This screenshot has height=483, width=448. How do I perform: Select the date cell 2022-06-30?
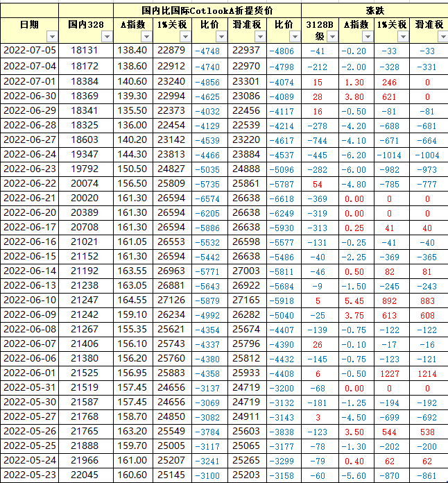click(30, 96)
